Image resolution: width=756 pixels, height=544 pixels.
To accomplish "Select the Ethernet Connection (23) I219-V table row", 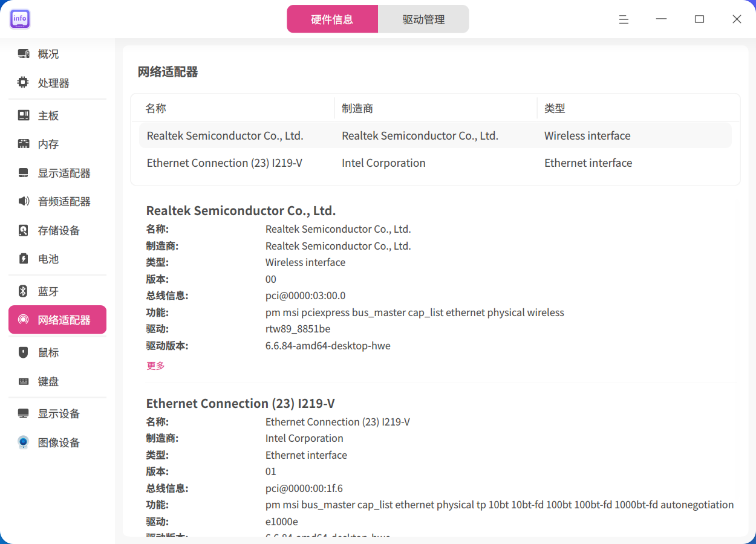I will coord(435,163).
